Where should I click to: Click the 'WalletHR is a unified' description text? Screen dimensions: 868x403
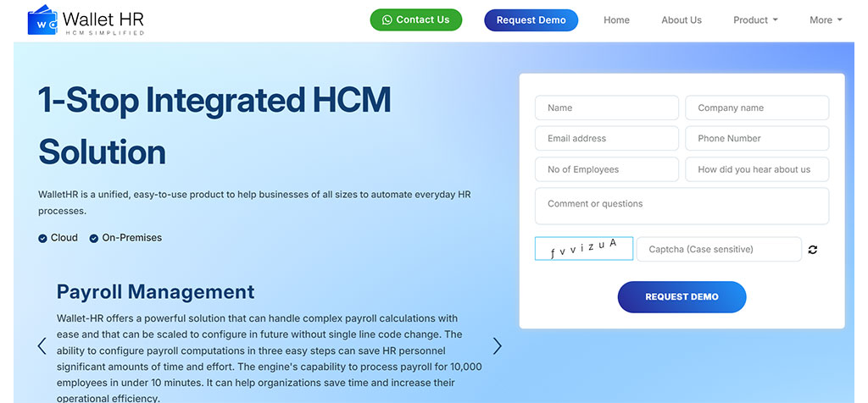click(x=254, y=203)
